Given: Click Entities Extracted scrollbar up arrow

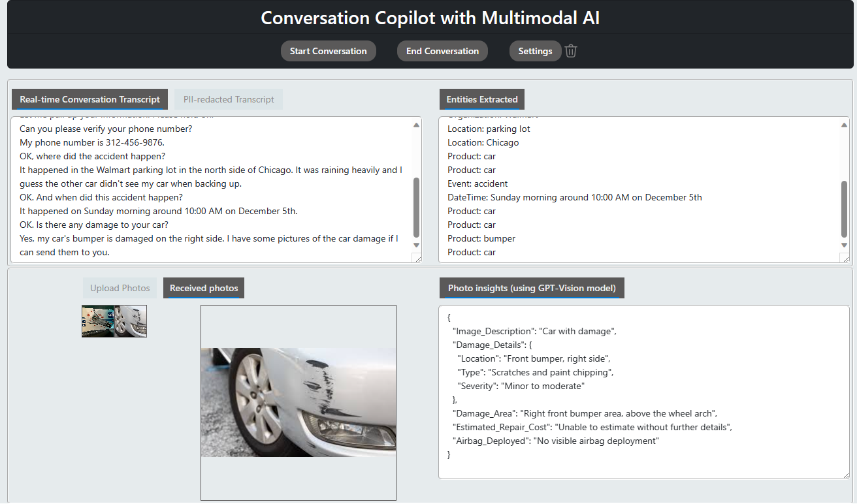Looking at the screenshot, I should [845, 125].
